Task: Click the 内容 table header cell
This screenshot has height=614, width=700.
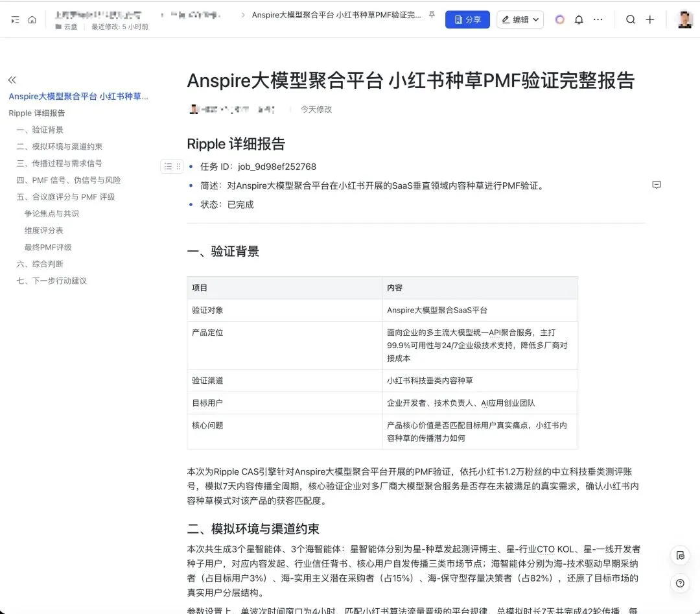Action: tap(480, 288)
